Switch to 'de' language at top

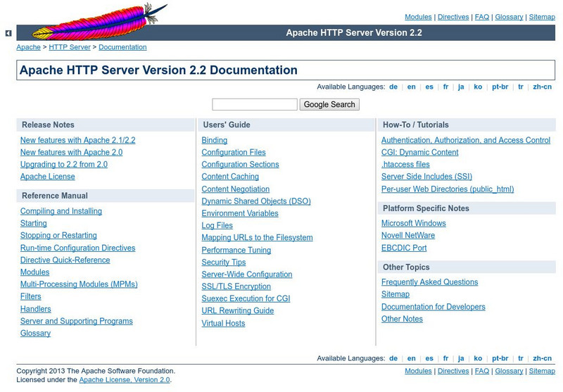point(393,87)
